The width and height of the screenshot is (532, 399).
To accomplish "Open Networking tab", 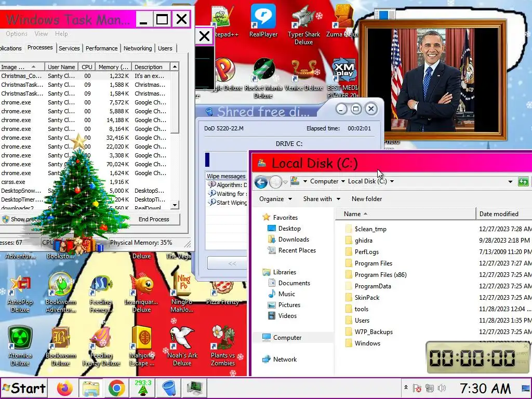I will pos(138,48).
